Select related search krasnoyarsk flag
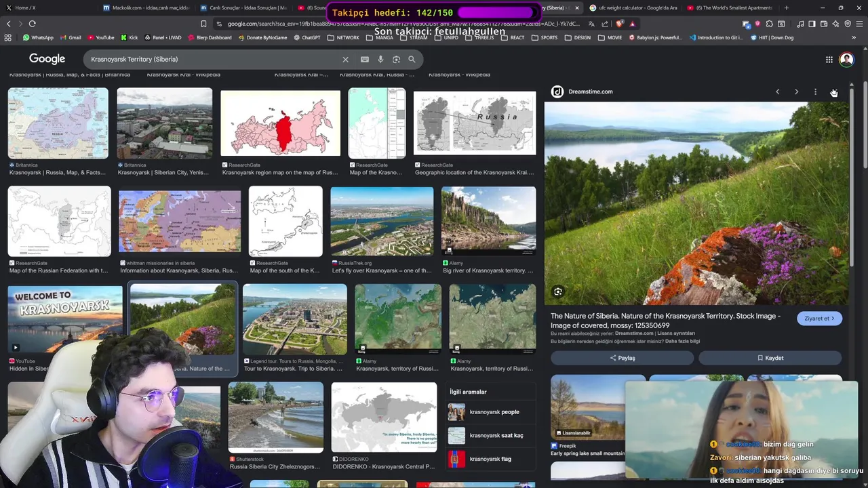 tap(492, 459)
